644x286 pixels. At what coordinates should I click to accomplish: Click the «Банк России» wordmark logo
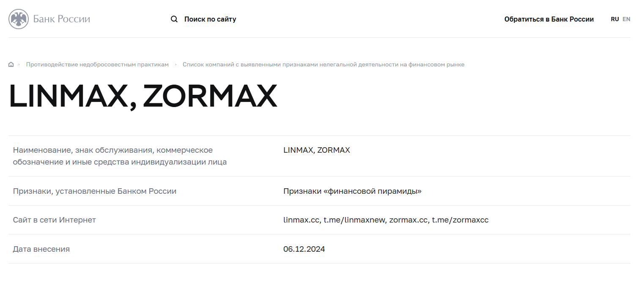[62, 19]
